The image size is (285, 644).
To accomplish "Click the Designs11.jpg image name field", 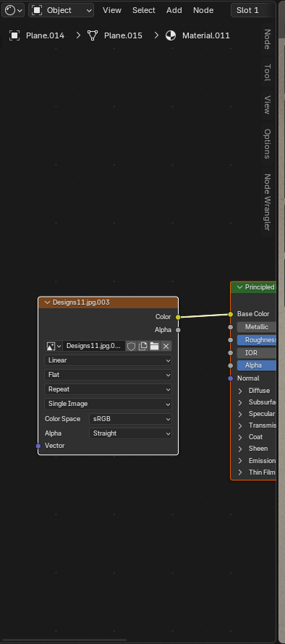I will [94, 346].
